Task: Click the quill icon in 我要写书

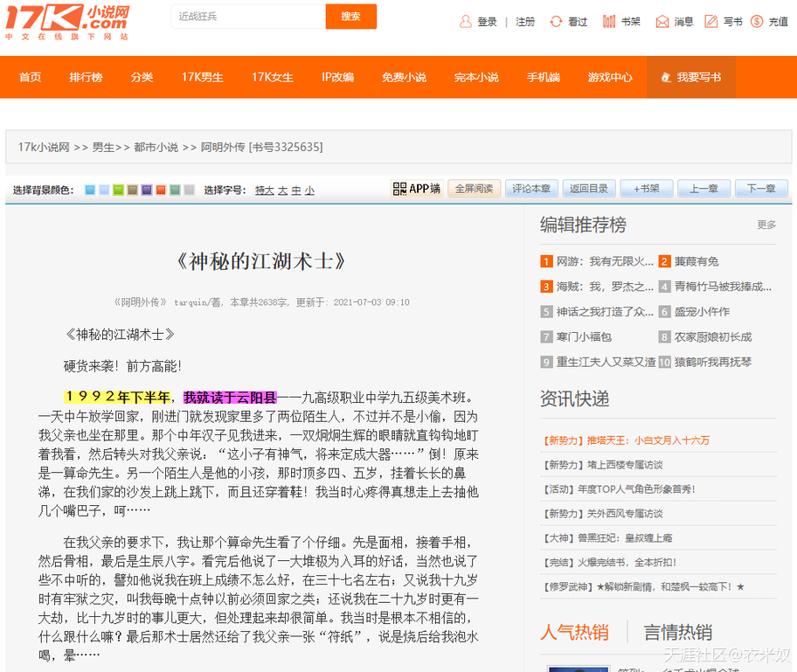Action: (666, 77)
